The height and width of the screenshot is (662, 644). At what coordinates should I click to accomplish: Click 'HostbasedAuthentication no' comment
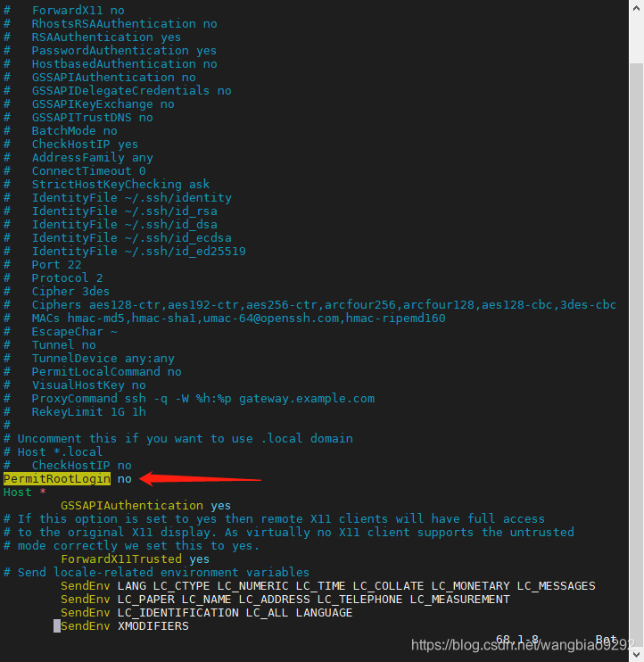110,63
